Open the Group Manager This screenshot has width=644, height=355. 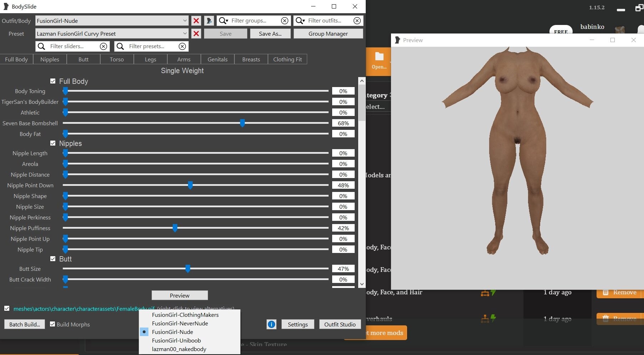pos(328,34)
